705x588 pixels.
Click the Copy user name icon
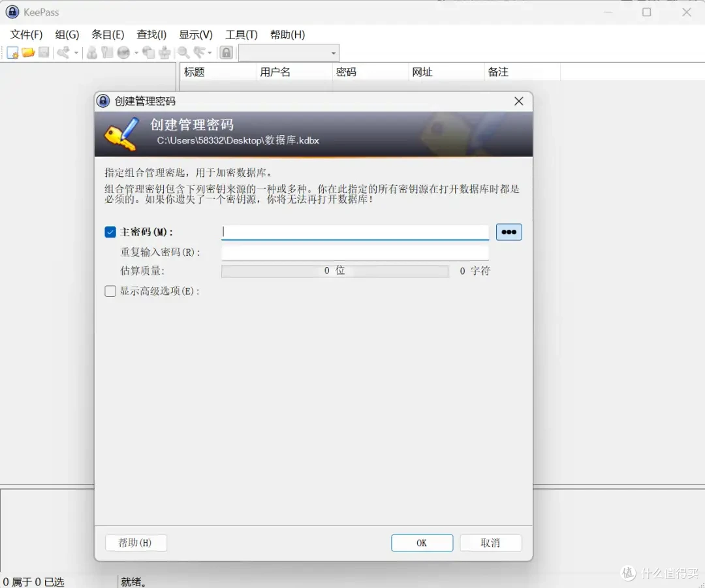[x=92, y=53]
